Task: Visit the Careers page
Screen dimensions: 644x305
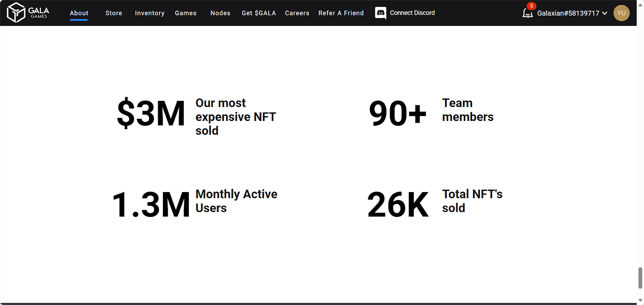Action: (297, 13)
